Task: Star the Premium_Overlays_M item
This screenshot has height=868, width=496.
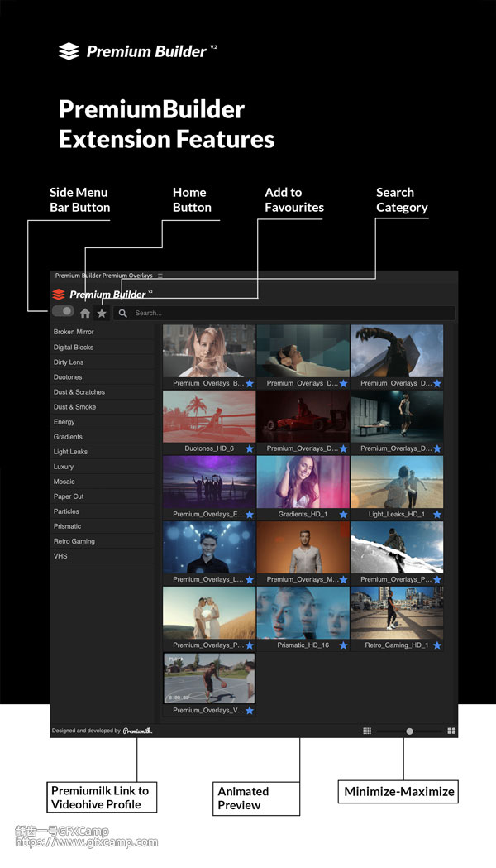Action: (343, 580)
